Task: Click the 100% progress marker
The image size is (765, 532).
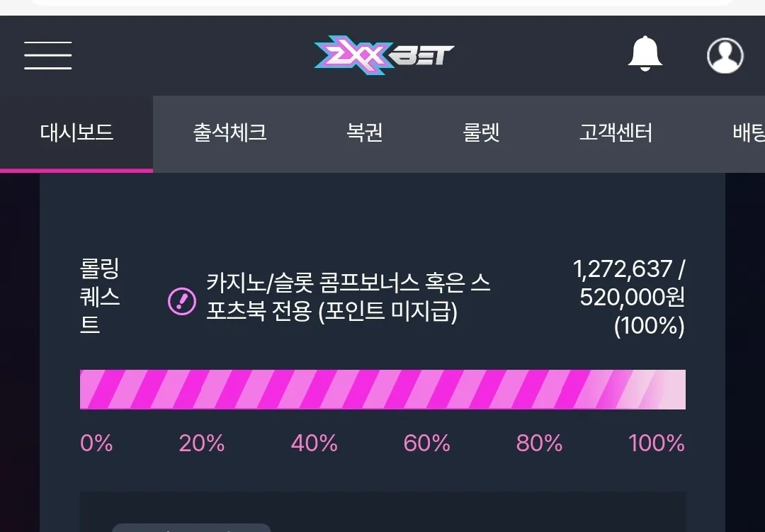Action: point(657,443)
